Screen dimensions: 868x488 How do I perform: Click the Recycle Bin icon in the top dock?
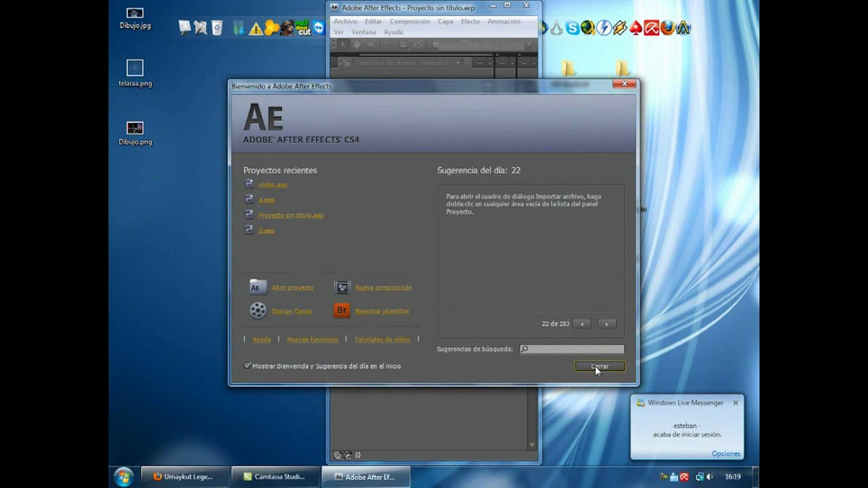217,28
